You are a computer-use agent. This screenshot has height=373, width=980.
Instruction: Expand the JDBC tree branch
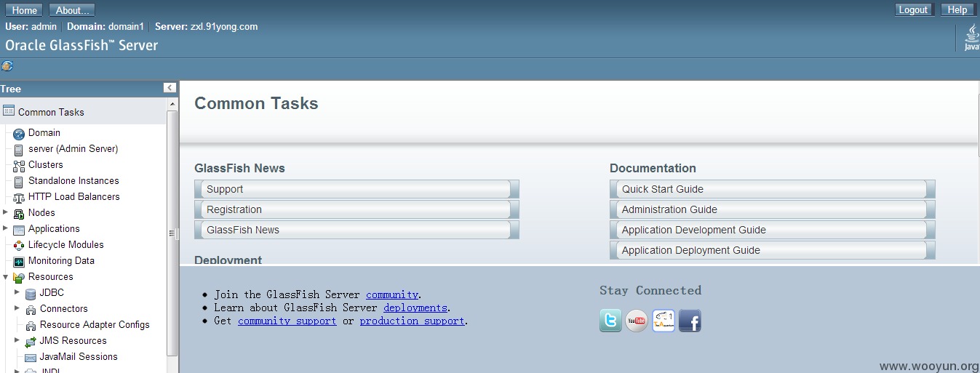coord(17,292)
